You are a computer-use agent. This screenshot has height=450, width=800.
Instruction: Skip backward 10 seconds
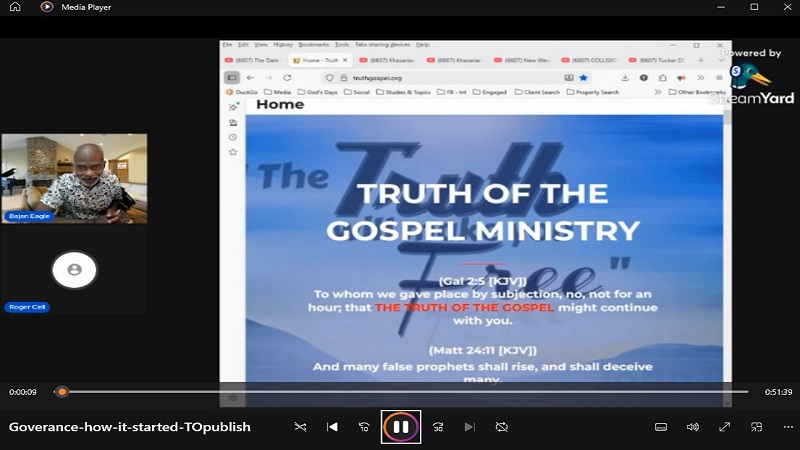point(365,427)
